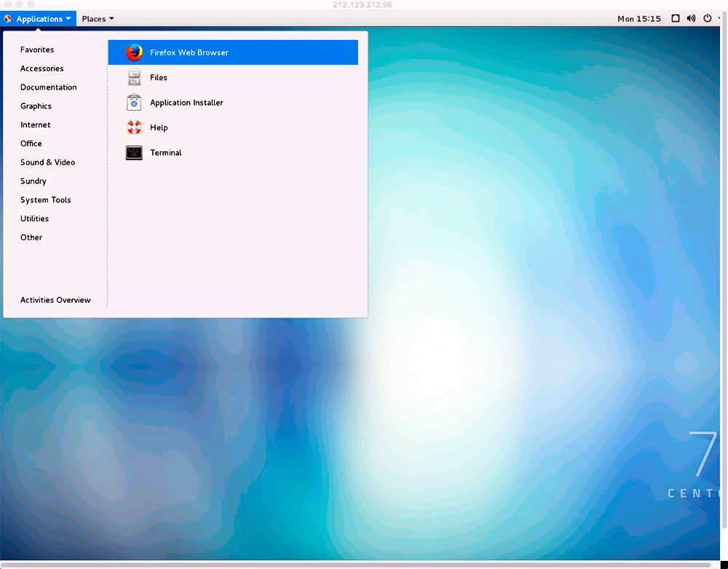
Task: Click the Terminal label text
Action: point(166,153)
